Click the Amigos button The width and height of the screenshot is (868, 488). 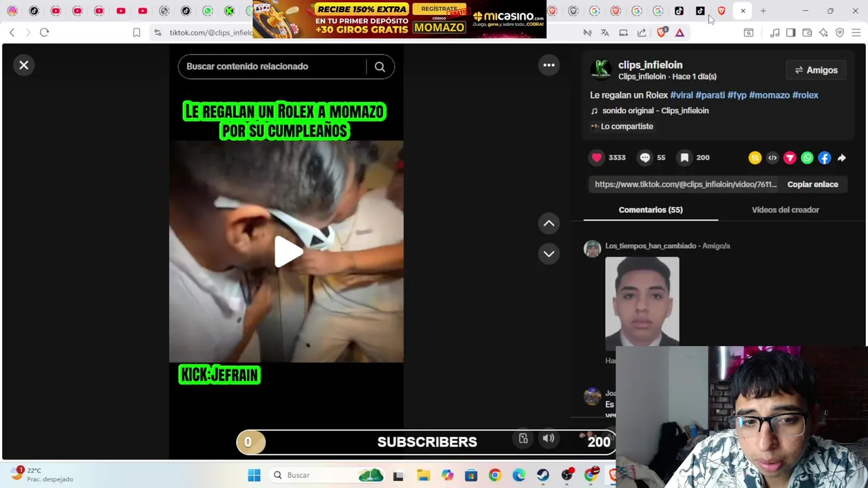coord(816,70)
